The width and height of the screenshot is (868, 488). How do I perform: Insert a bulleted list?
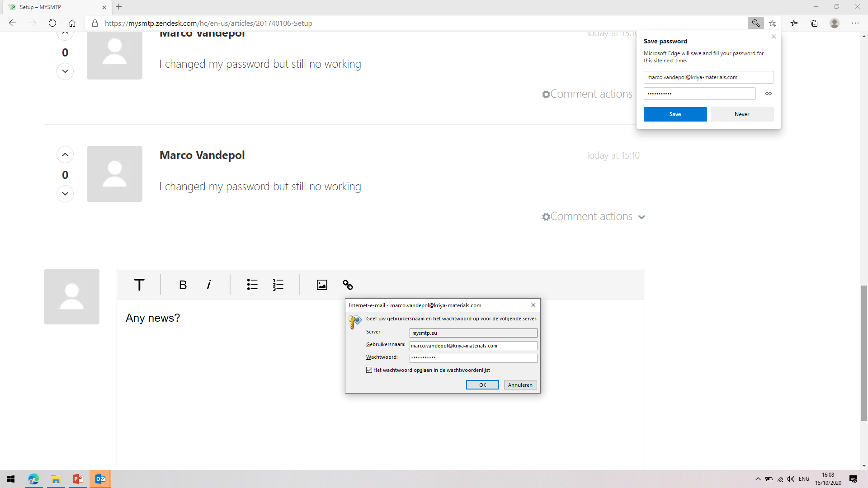click(x=252, y=285)
